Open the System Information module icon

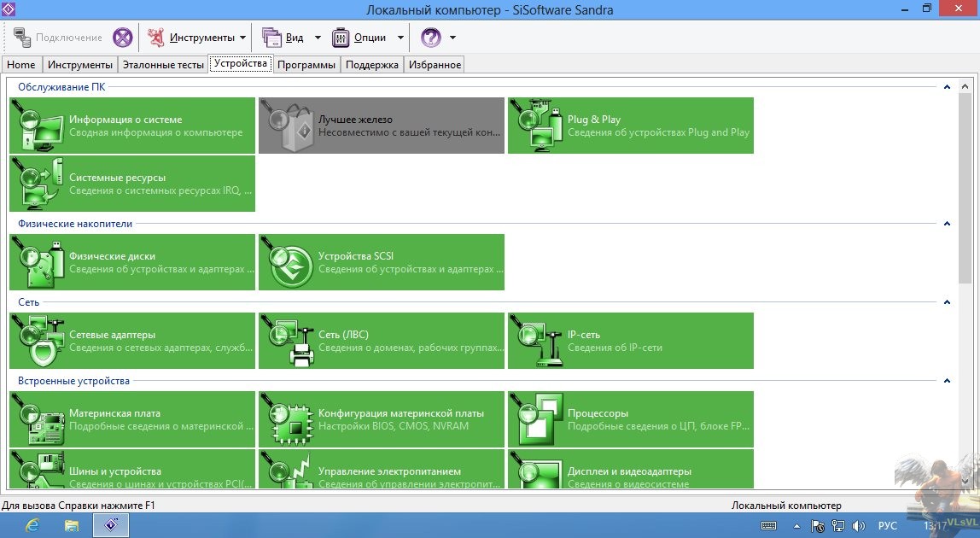pos(38,126)
